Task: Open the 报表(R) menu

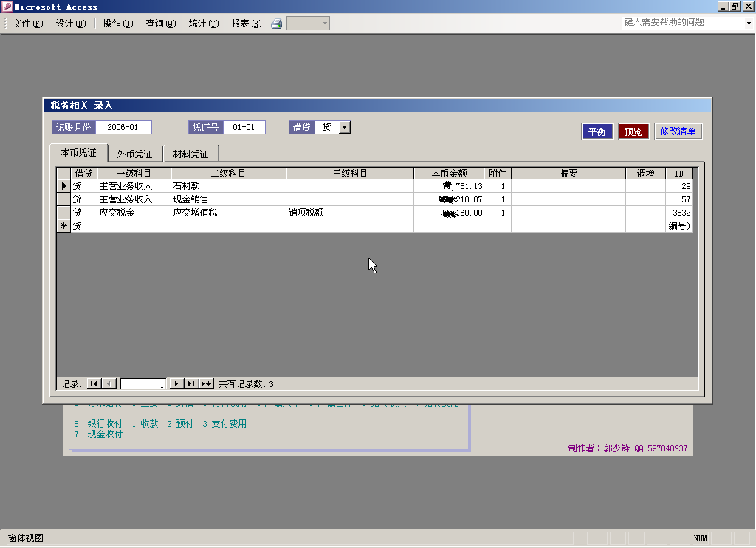Action: point(246,24)
